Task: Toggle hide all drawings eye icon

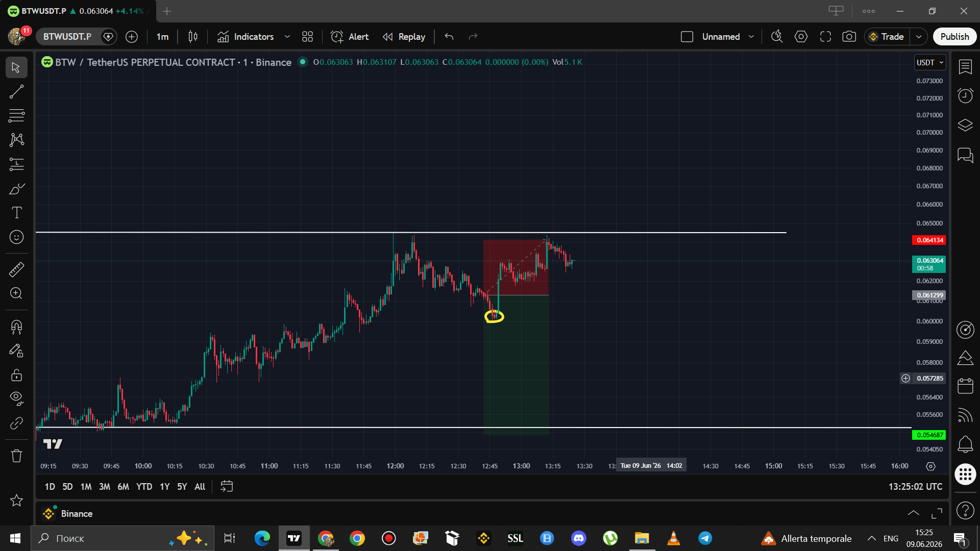Action: pos(16,398)
